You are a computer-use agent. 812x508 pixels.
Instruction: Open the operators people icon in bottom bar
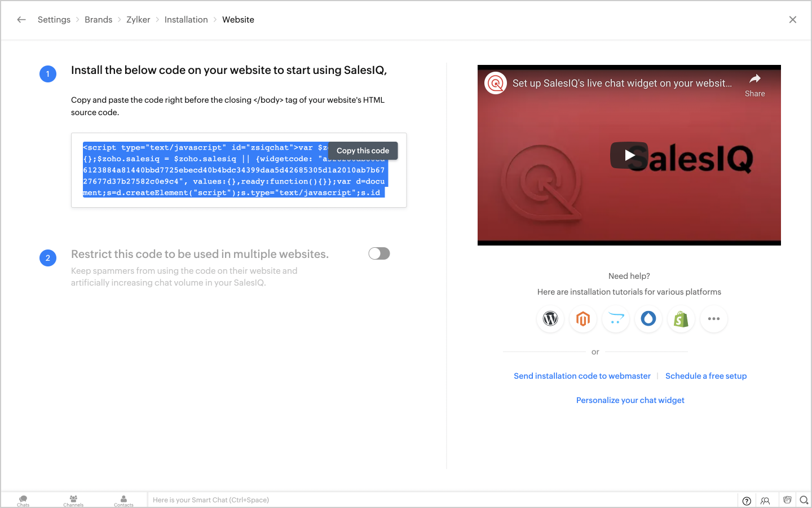[x=765, y=501]
